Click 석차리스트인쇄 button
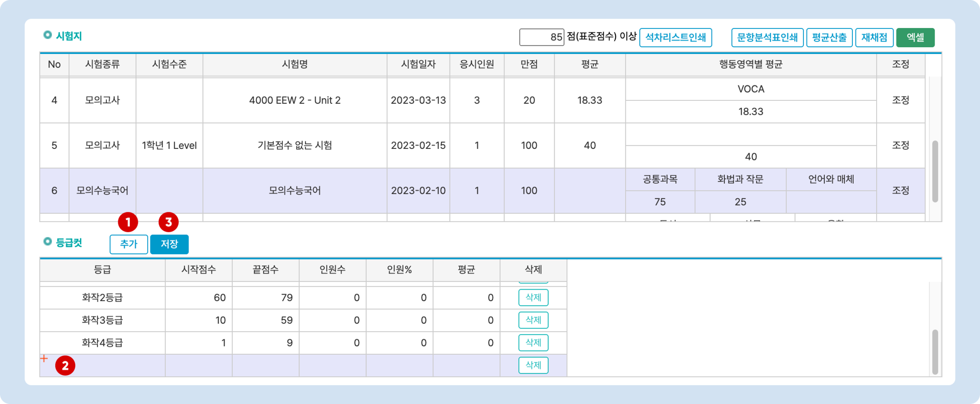Screen dimensions: 980x404 coord(675,37)
